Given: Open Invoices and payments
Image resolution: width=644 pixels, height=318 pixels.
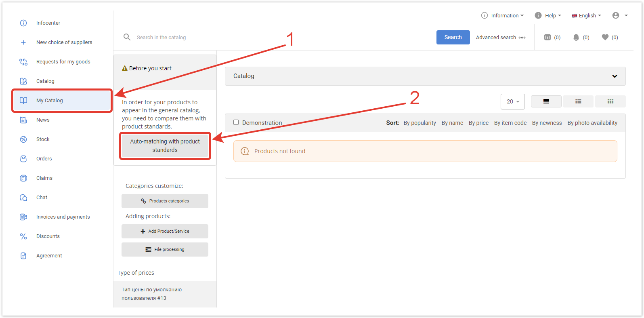Looking at the screenshot, I should (x=63, y=217).
